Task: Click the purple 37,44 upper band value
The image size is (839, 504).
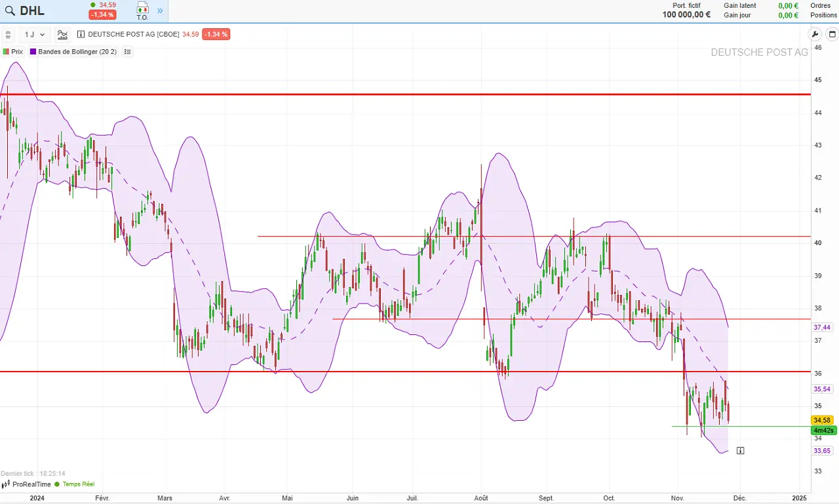Action: click(x=822, y=327)
